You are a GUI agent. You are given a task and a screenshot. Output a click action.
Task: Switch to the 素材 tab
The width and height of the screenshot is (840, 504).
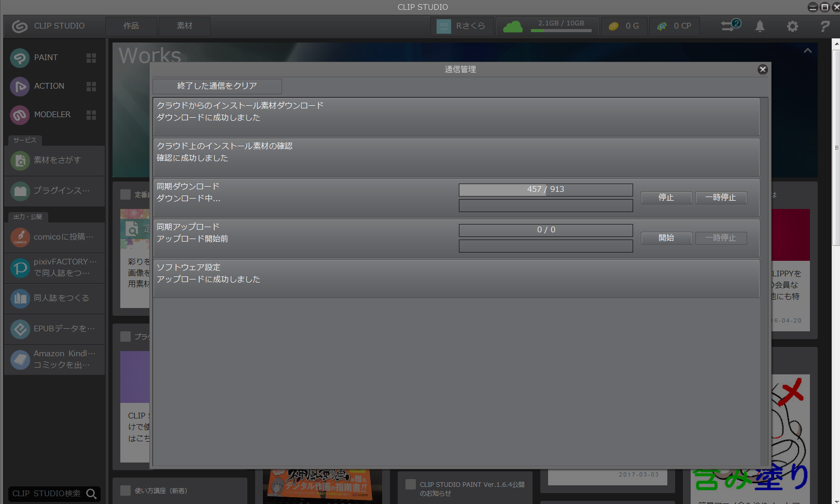[x=185, y=26]
